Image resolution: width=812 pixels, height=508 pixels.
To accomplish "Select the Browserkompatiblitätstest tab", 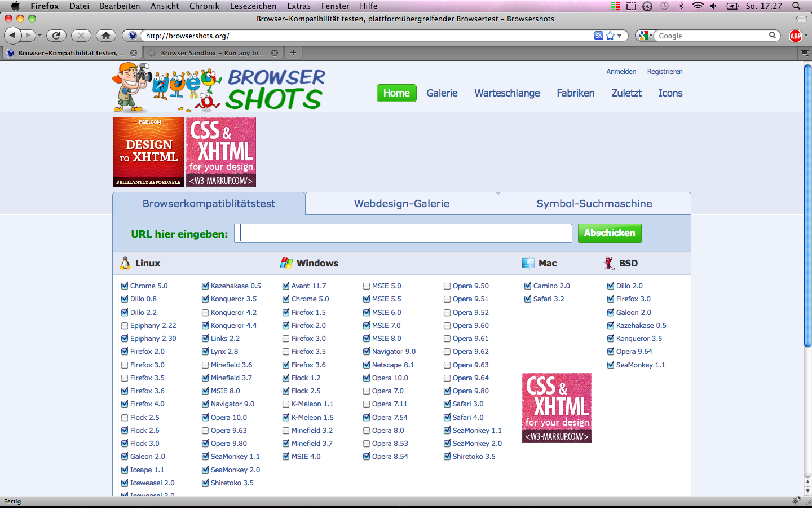I will (x=209, y=203).
